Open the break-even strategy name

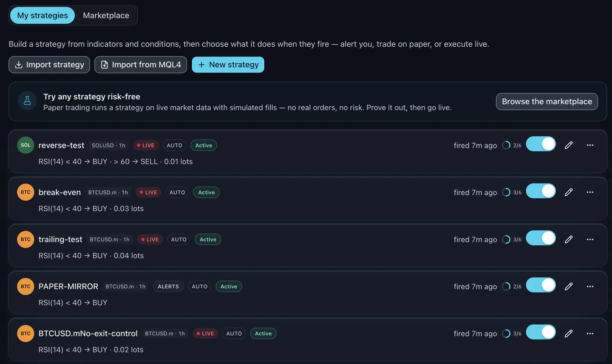coord(60,192)
